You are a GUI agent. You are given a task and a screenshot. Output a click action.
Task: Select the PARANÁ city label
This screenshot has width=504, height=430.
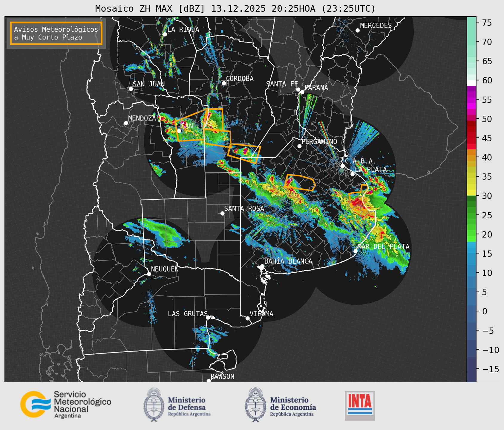click(316, 88)
